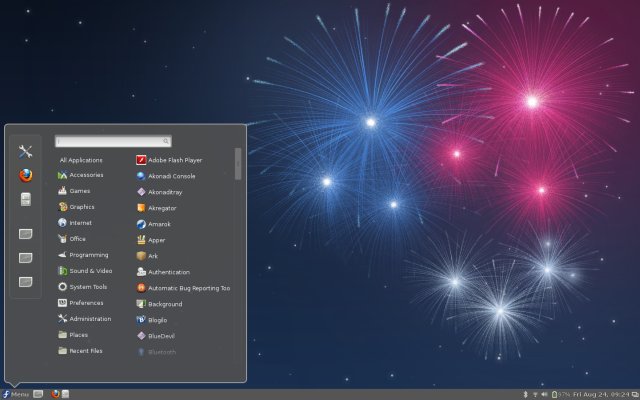Click the applications list scrollbar handle
The width and height of the screenshot is (640, 400).
point(238,164)
